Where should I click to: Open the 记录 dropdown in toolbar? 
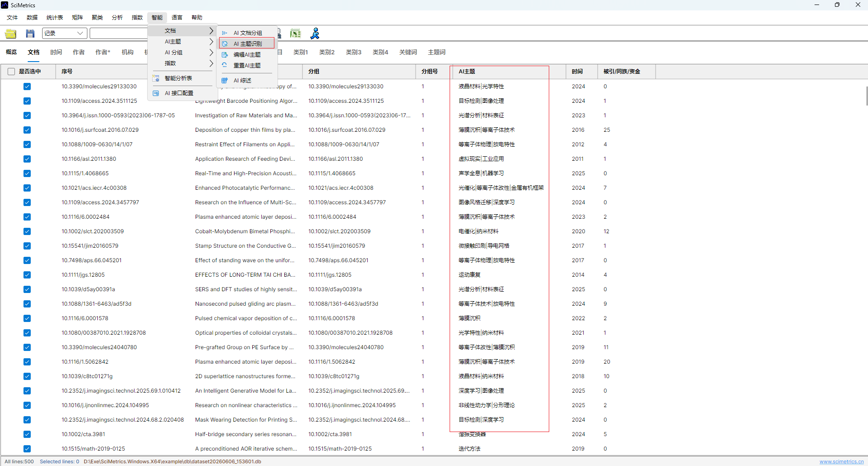pyautogui.click(x=65, y=34)
